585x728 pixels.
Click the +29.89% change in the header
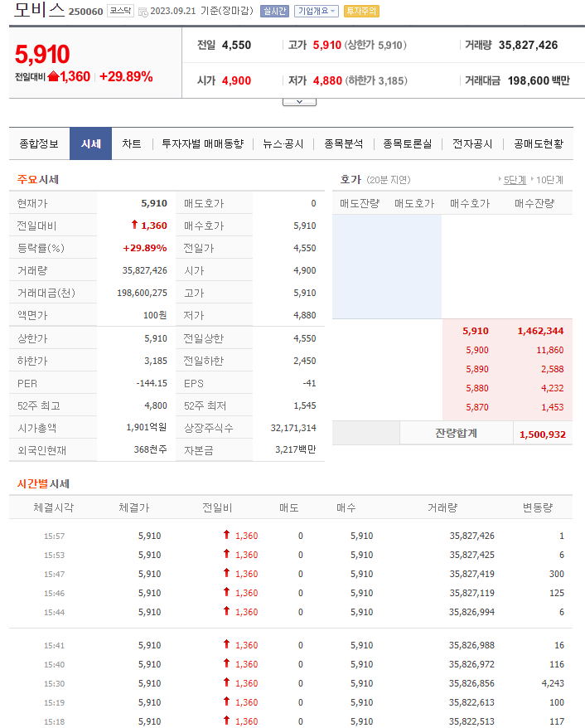tap(126, 76)
